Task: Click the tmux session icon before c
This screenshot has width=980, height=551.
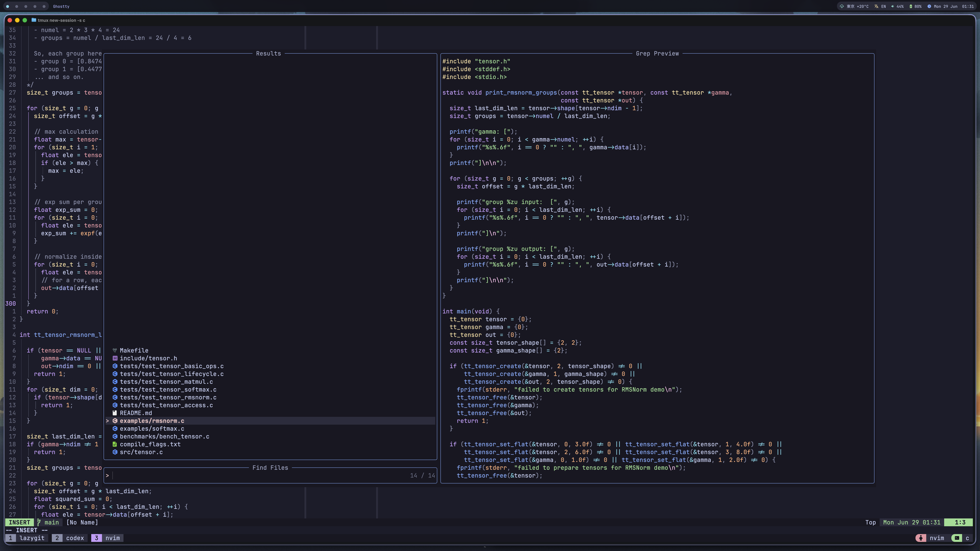Action: tap(957, 538)
